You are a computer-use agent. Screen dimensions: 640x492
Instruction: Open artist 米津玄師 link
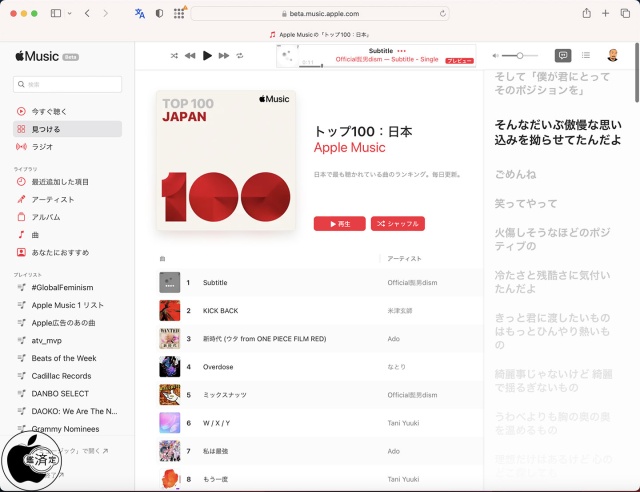[x=400, y=311]
